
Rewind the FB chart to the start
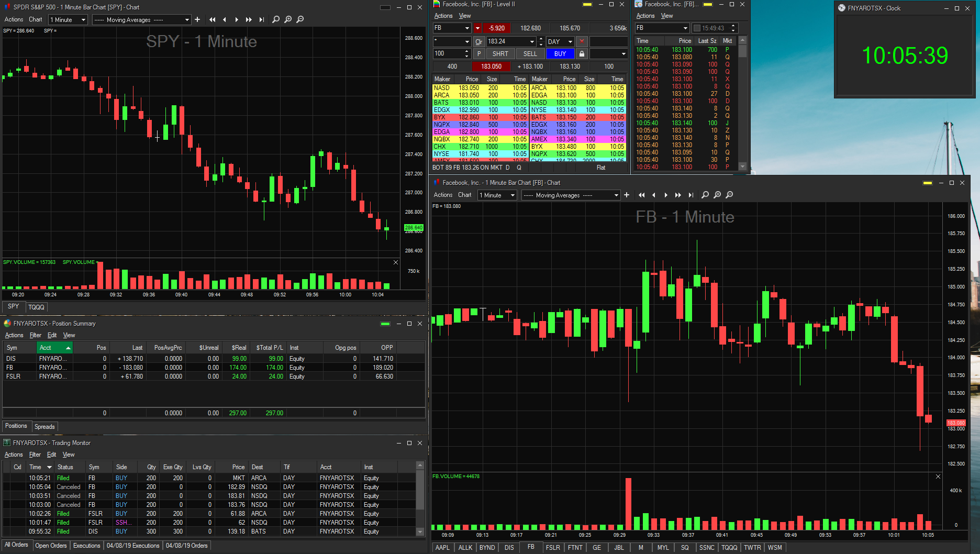pos(641,195)
